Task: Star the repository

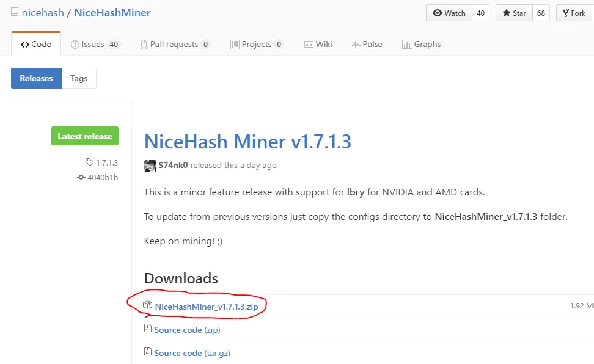Action: point(514,13)
